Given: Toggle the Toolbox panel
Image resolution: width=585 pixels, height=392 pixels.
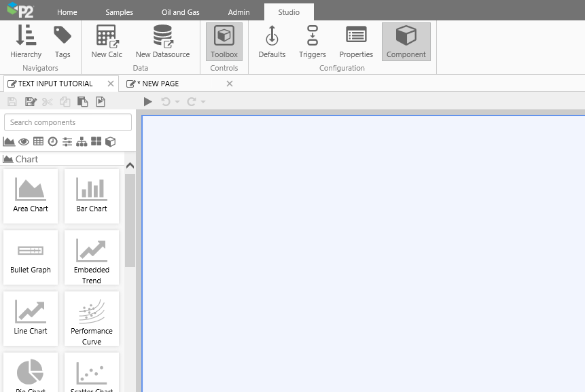Looking at the screenshot, I should tap(224, 41).
